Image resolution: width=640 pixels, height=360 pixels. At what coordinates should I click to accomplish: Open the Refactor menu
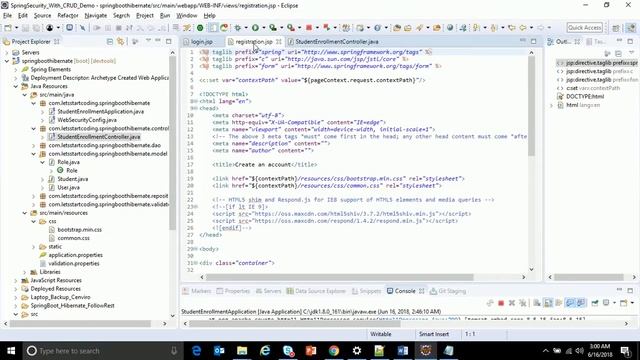coord(68,16)
